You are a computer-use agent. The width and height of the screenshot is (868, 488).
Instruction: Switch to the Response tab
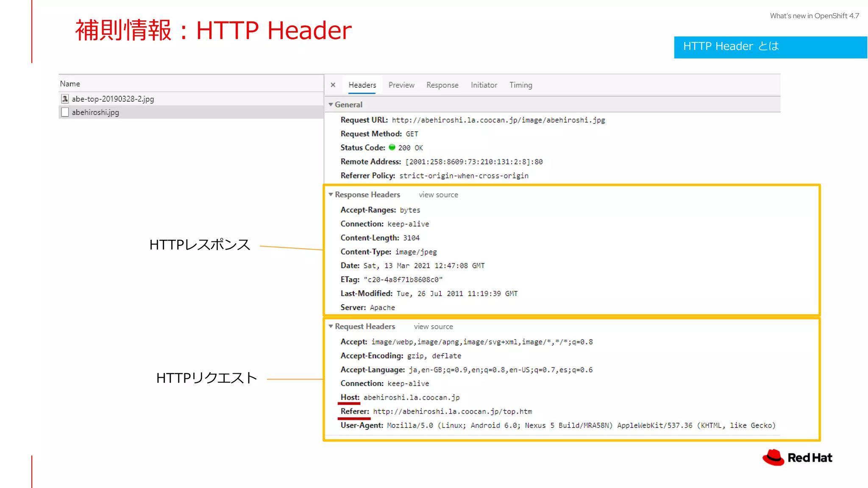(442, 85)
